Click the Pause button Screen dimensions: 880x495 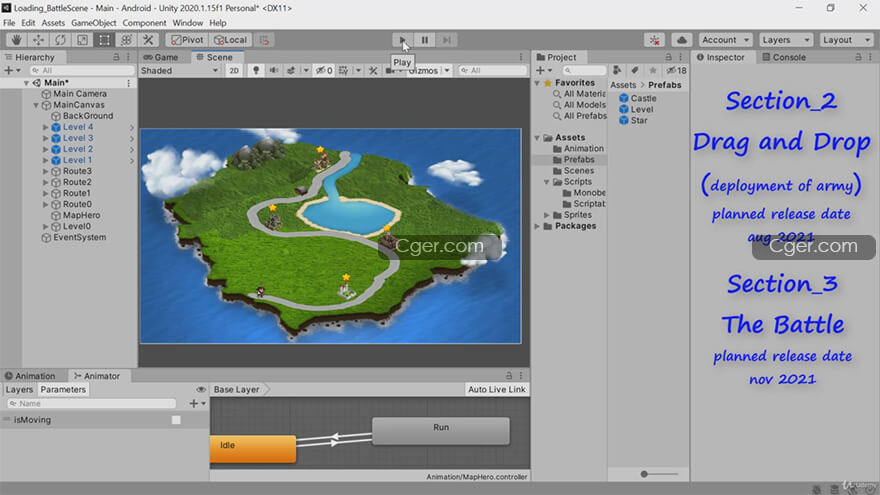coord(425,40)
